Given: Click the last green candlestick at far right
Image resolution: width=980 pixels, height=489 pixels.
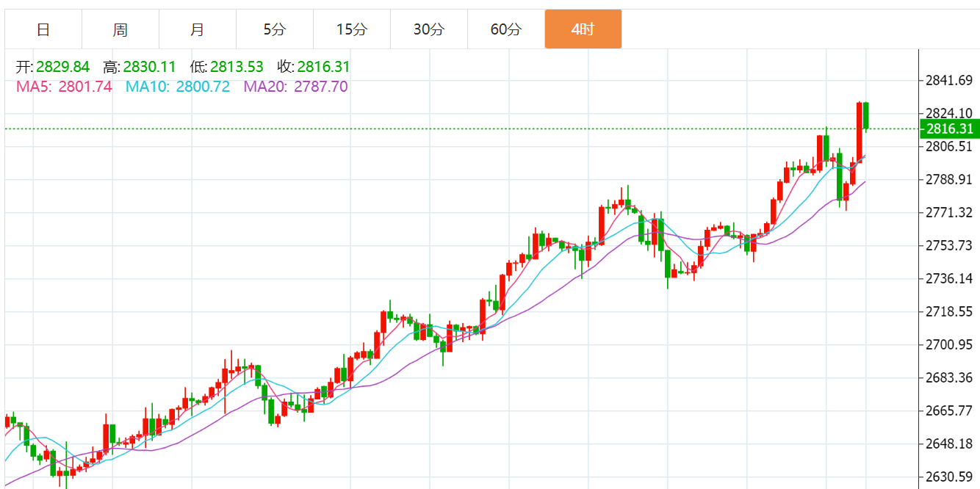Looking at the screenshot, I should (x=867, y=116).
